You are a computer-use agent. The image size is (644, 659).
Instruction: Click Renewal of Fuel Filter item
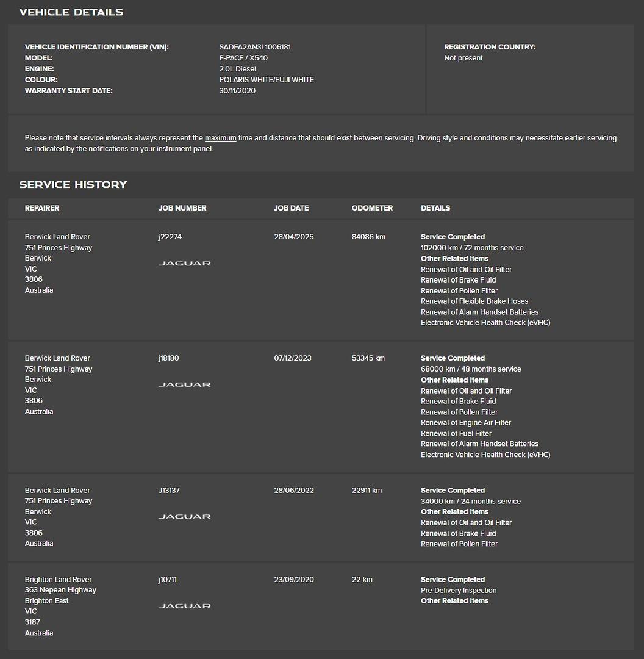point(456,433)
